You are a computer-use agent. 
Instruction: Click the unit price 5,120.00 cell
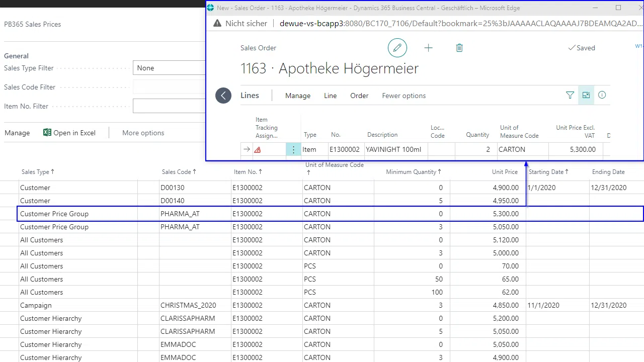coord(506,240)
